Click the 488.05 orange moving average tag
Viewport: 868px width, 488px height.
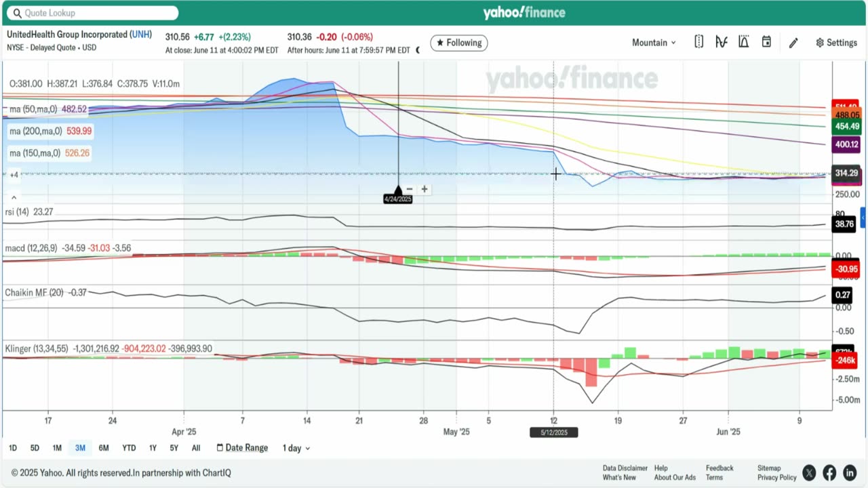click(x=847, y=116)
